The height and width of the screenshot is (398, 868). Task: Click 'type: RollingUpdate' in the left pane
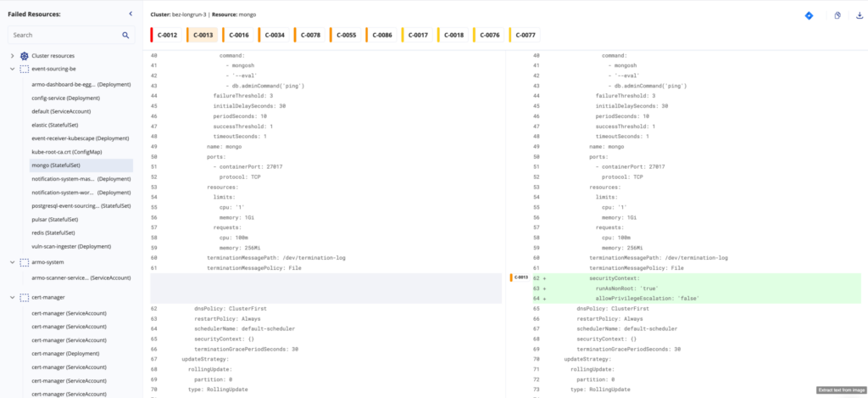point(218,390)
